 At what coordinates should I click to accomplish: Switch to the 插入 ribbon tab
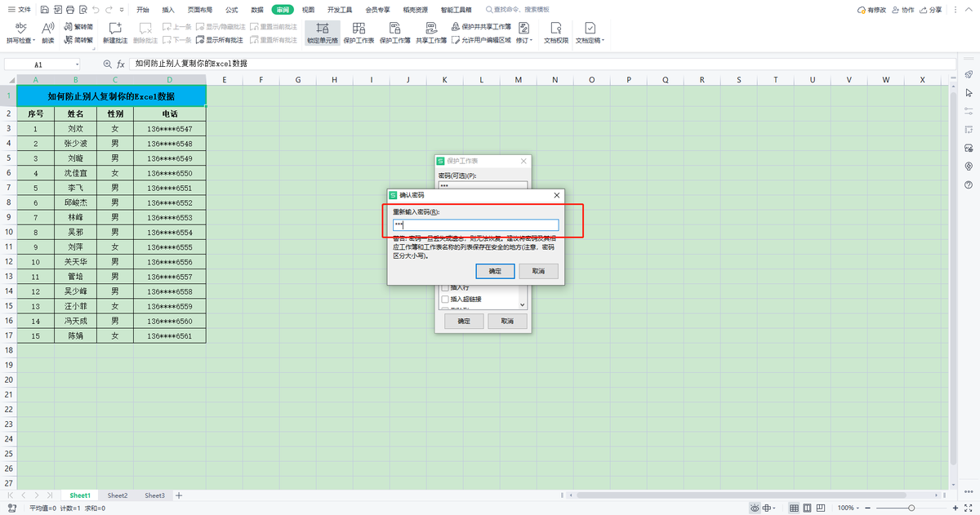[x=168, y=10]
